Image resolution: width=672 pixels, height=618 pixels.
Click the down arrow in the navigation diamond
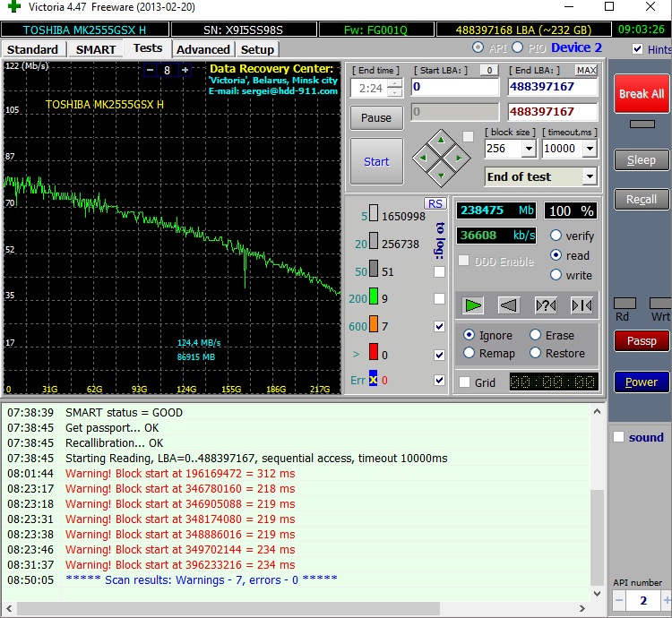pyautogui.click(x=441, y=176)
